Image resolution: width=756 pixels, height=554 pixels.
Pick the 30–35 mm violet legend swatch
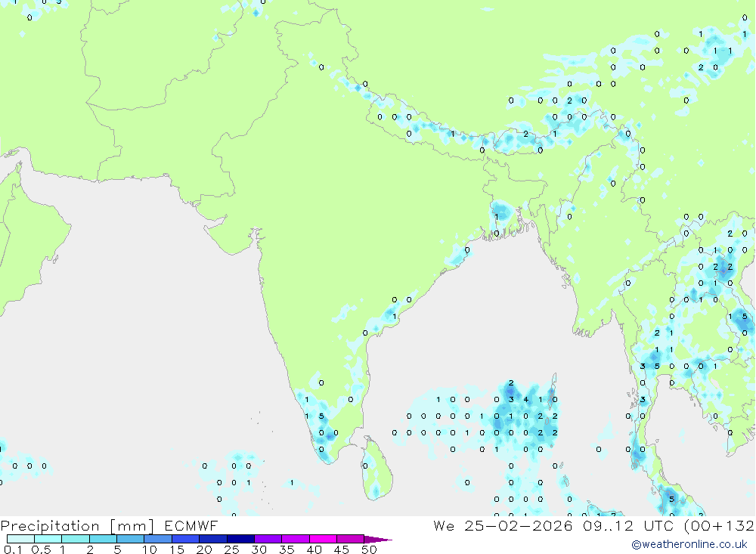268,539
